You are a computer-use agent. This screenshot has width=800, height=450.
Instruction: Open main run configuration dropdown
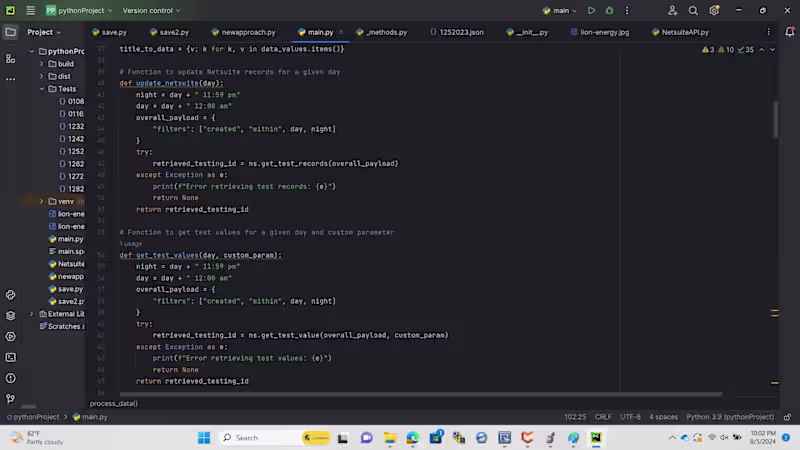pyautogui.click(x=559, y=10)
